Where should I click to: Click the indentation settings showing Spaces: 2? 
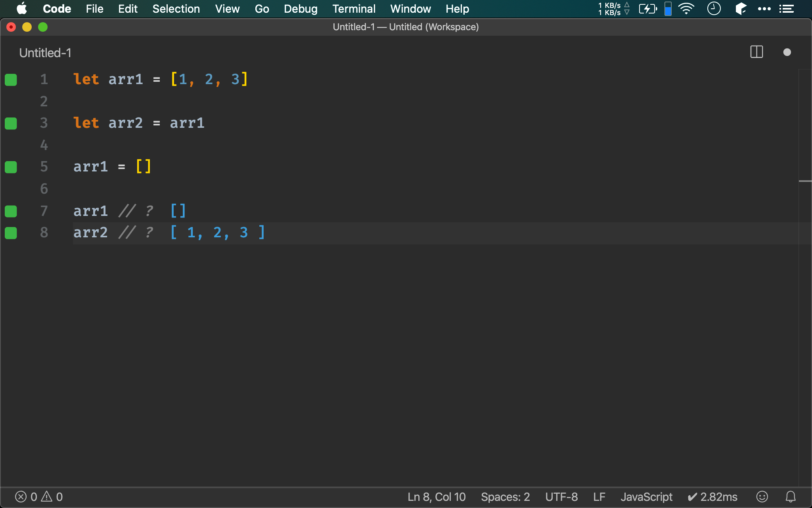tap(503, 496)
